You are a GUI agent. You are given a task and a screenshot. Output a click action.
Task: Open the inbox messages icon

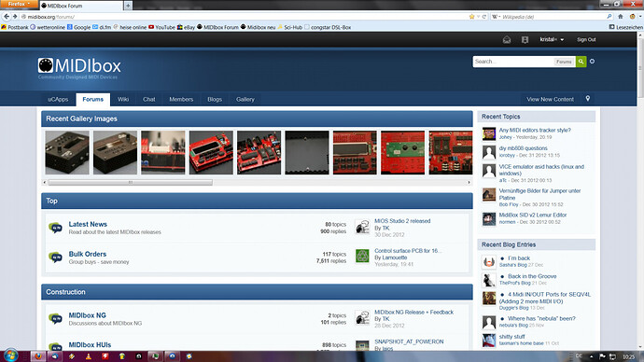pyautogui.click(x=507, y=40)
